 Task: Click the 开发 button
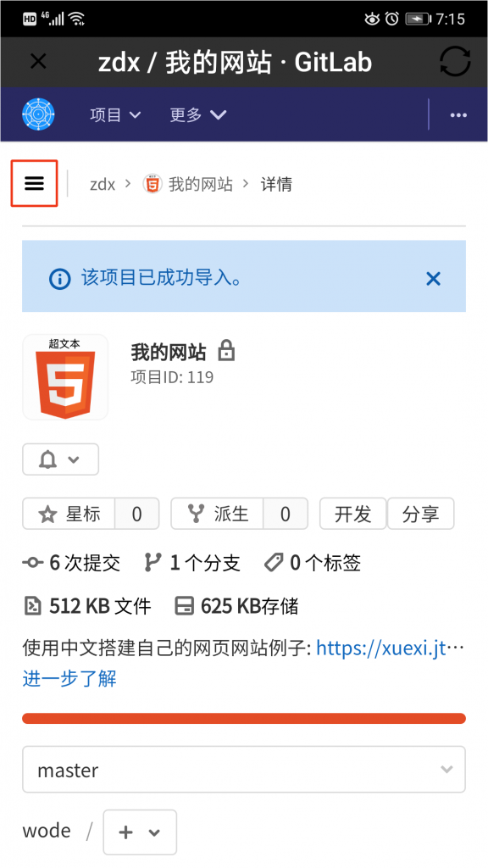coord(353,514)
